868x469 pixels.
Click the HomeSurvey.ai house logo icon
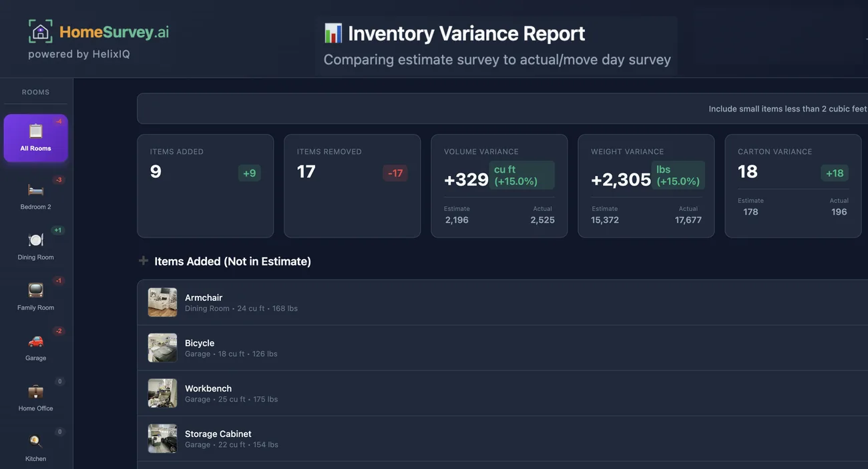click(x=41, y=31)
